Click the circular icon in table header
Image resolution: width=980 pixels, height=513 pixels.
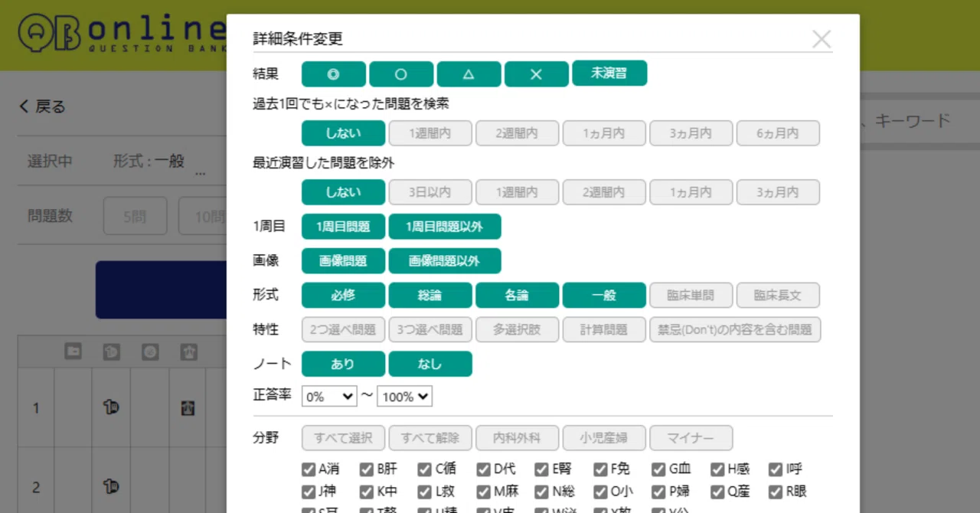click(x=150, y=351)
